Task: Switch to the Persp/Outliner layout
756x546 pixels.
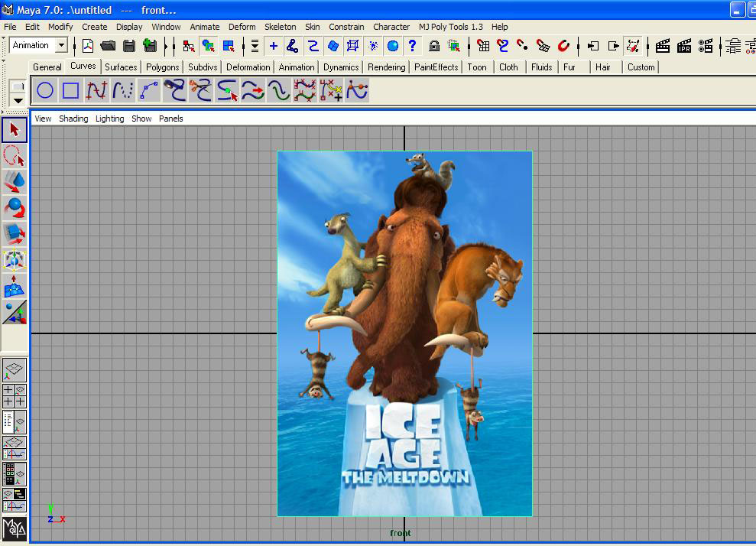Action: (15, 422)
